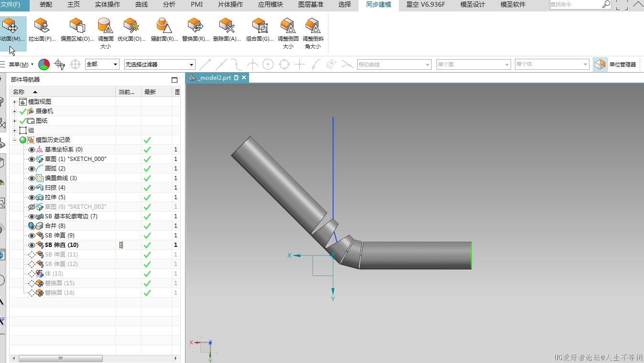This screenshot has width=644, height=363.
Task: Select the 调整倒斜角大小 (Resize Chamfer) tool
Action: (x=313, y=33)
